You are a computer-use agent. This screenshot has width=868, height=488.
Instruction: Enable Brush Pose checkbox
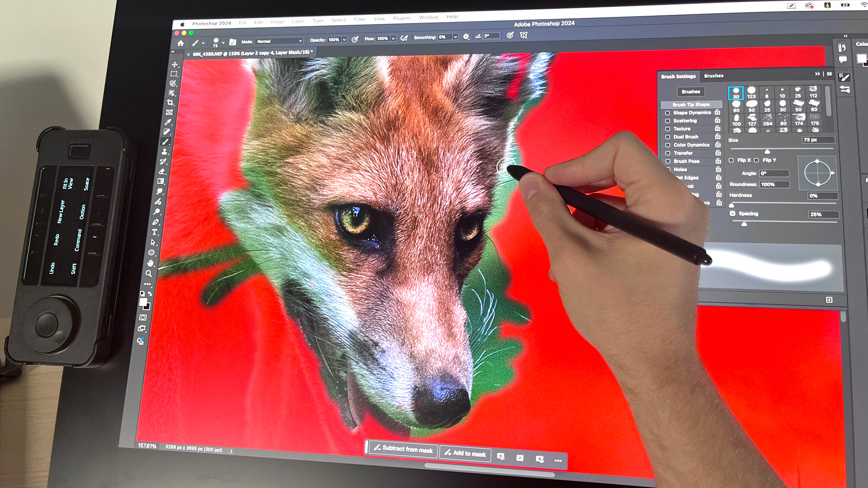[668, 161]
